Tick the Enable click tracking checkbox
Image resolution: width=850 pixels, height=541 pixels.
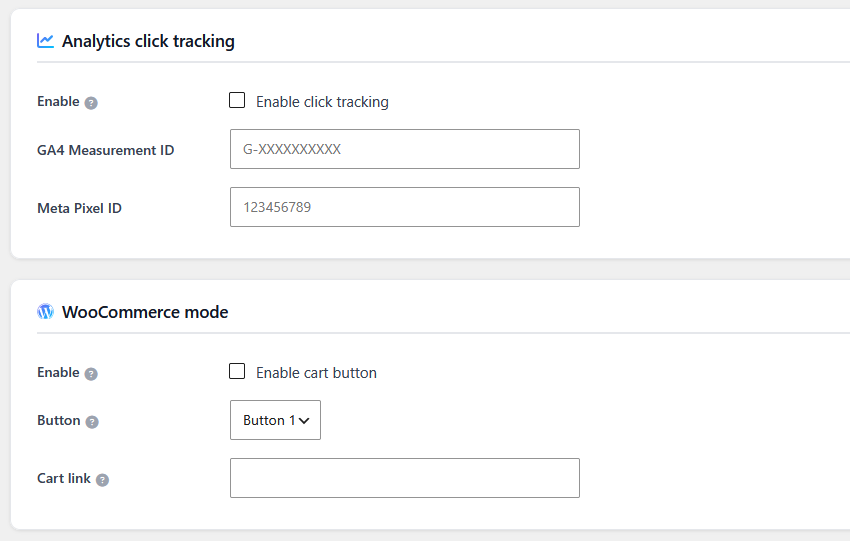237,100
